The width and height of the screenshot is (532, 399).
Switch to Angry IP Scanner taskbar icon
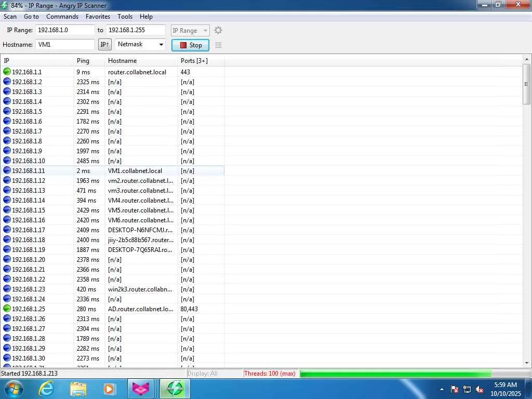tap(175, 389)
